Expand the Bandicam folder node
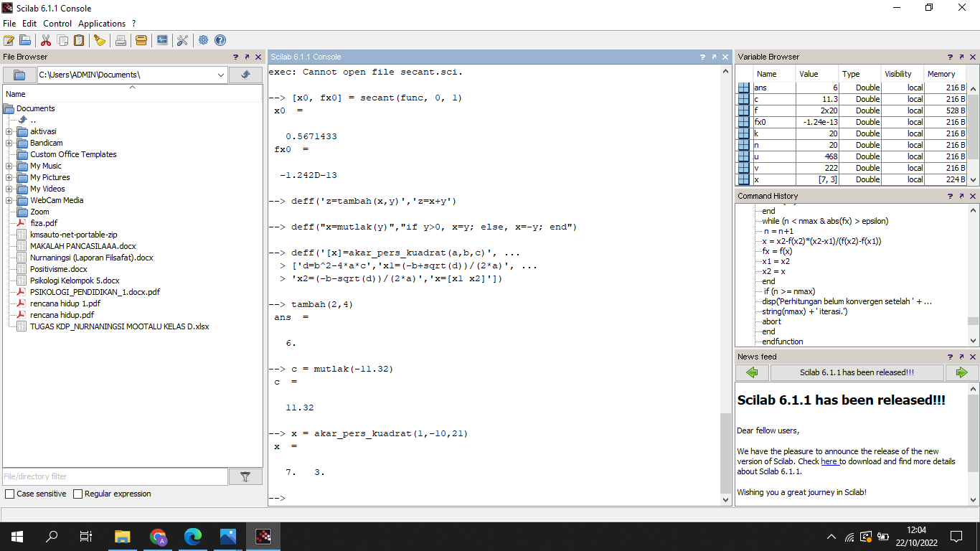 tap(9, 143)
